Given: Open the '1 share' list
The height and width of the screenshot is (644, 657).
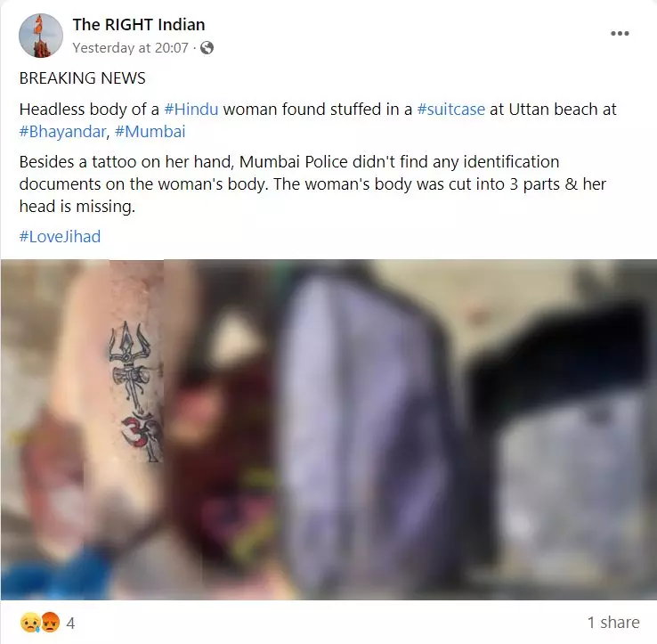Looking at the screenshot, I should [613, 623].
